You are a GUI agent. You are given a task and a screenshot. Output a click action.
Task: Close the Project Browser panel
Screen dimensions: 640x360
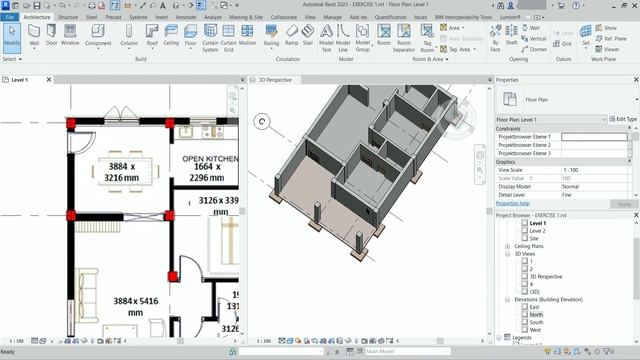636,215
